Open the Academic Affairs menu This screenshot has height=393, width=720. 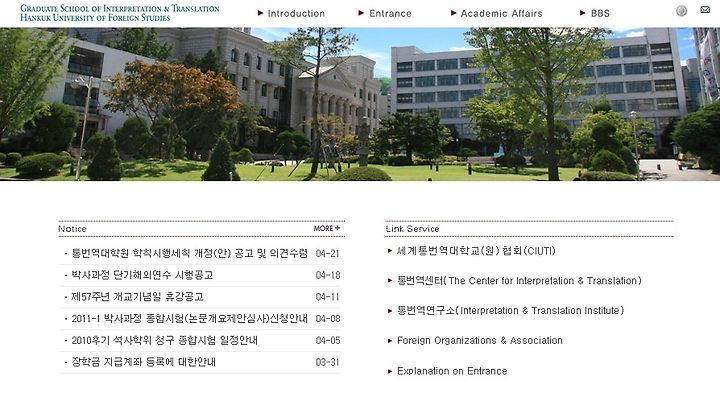point(501,13)
